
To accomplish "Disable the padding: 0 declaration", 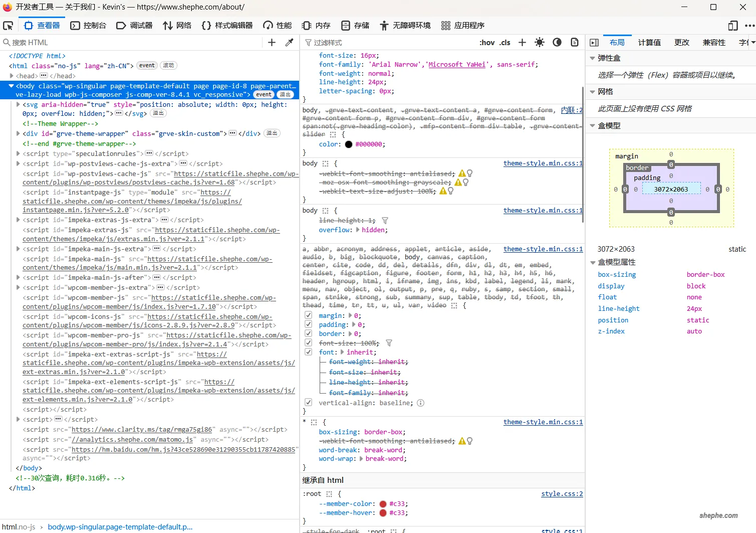I will pyautogui.click(x=308, y=324).
